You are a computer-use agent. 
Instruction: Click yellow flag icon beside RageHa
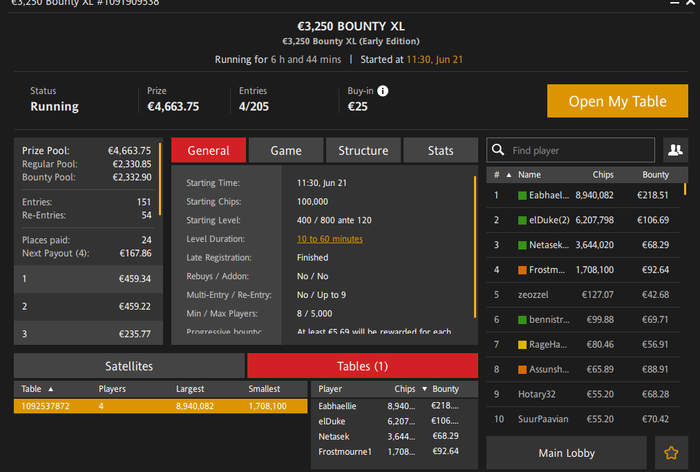(x=522, y=345)
